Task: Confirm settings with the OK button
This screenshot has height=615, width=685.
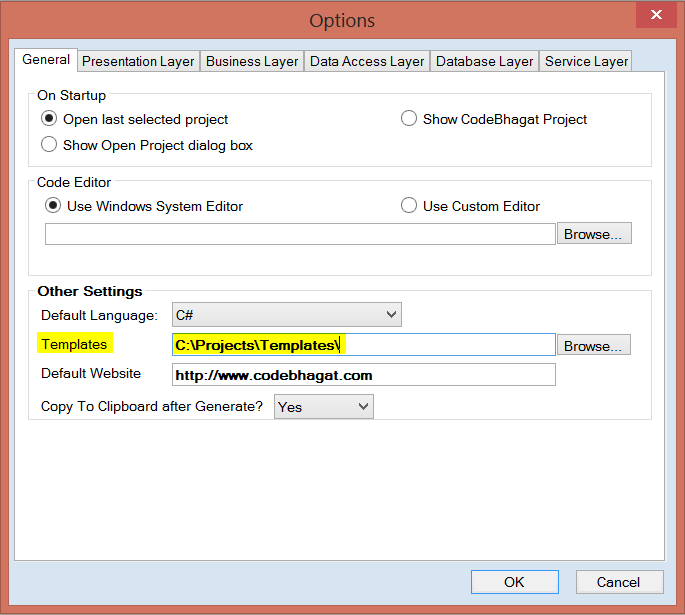Action: tap(514, 582)
